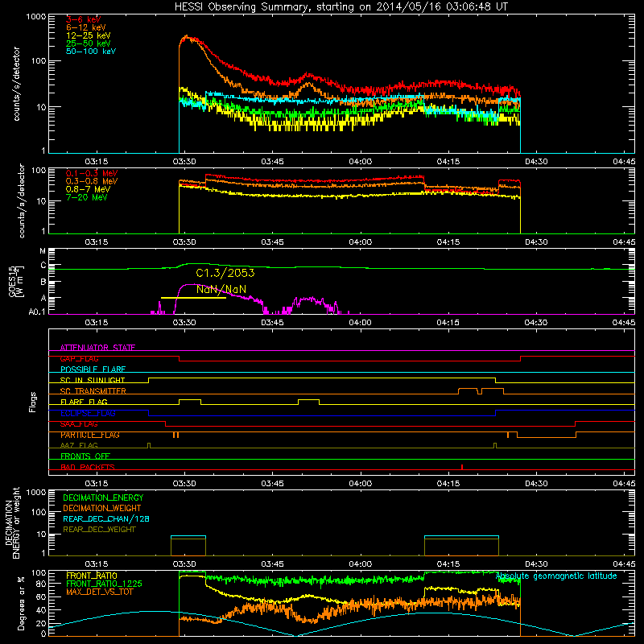Click the red bad packets marker near 04:17
Viewport: 644px width, 644px height.
(x=462, y=467)
